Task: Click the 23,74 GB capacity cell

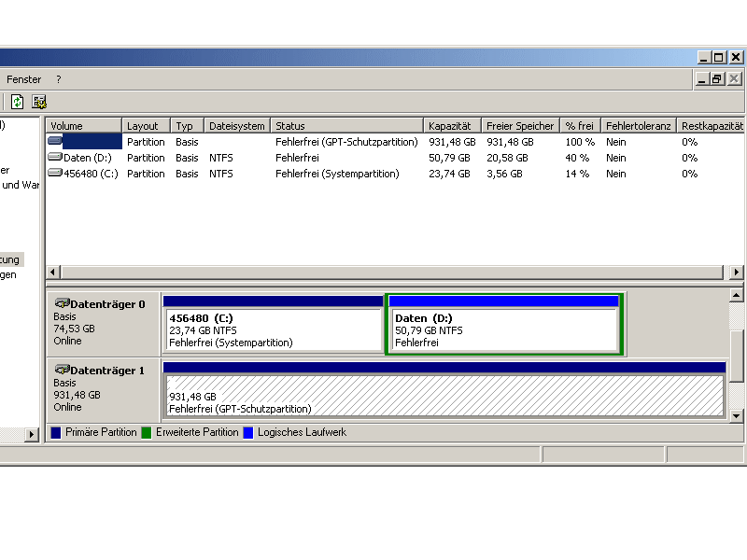Action: tap(449, 174)
